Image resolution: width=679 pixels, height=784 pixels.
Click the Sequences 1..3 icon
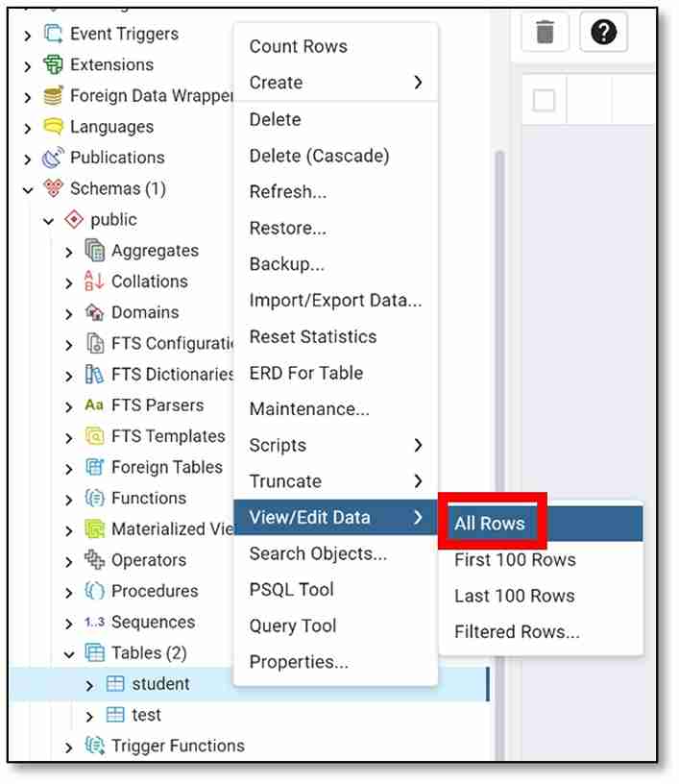point(94,622)
